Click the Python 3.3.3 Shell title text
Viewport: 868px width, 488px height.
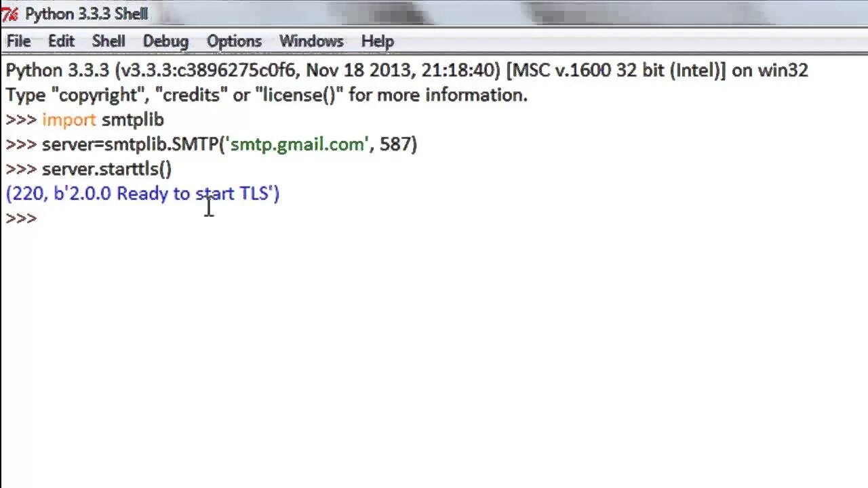click(87, 14)
